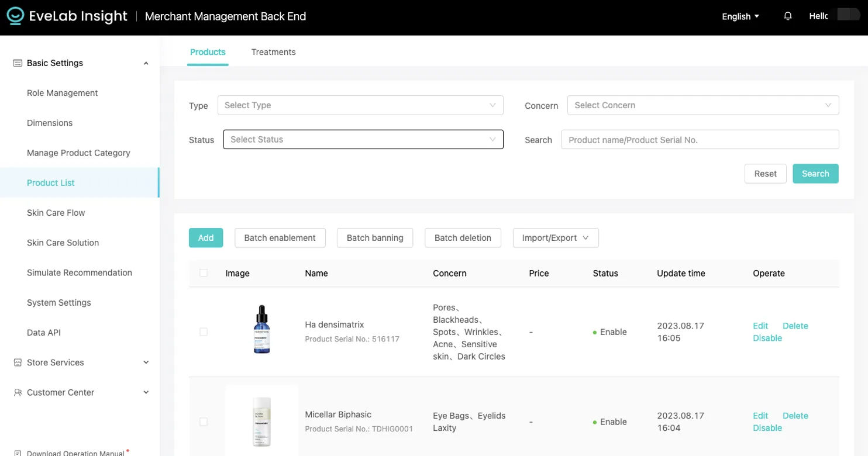This screenshot has width=868, height=456.
Task: Click the Store Services sidebar icon
Action: pos(18,362)
